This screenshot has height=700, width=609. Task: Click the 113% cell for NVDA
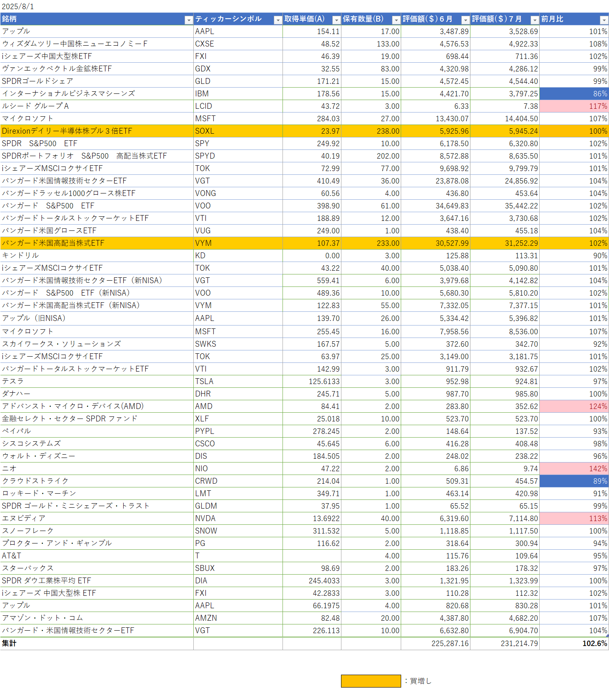[574, 519]
